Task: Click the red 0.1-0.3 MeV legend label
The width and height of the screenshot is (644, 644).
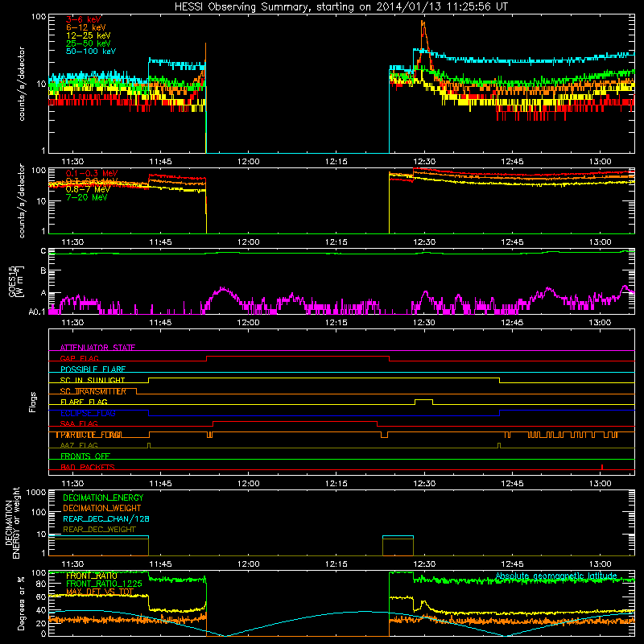Action: [92, 173]
